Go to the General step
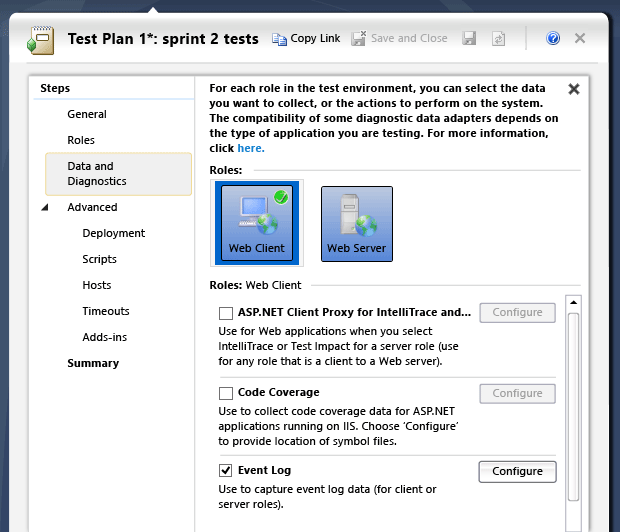The width and height of the screenshot is (620, 532). tap(87, 114)
